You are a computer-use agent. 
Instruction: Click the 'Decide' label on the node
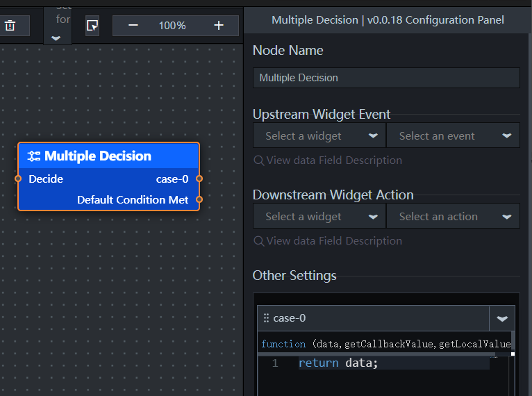point(46,179)
